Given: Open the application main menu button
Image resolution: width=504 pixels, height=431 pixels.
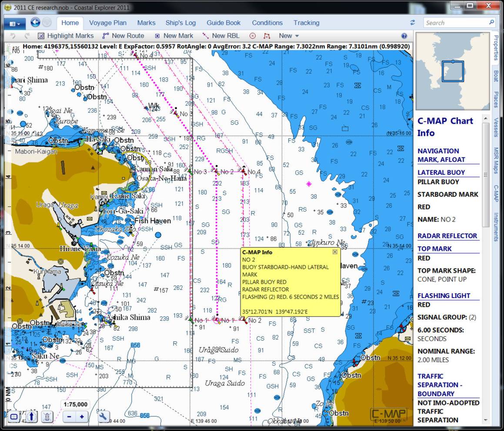Looking at the screenshot, I should [15, 24].
